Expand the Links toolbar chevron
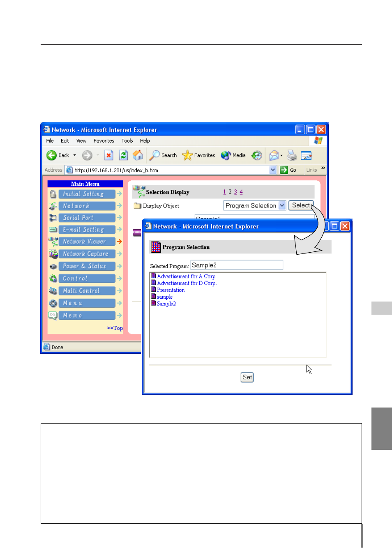392x555 pixels. 323,168
